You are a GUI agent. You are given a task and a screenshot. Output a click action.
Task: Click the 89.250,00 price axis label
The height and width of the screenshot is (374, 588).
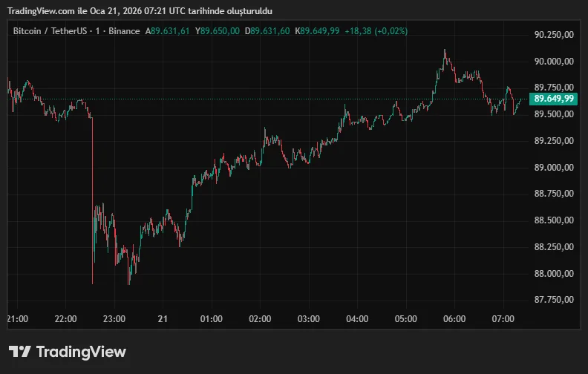coord(554,141)
